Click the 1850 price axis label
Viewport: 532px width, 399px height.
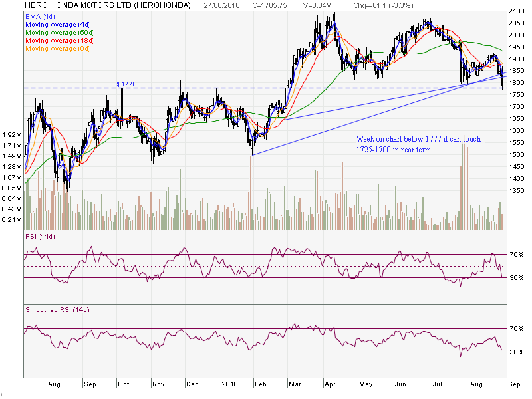click(517, 71)
